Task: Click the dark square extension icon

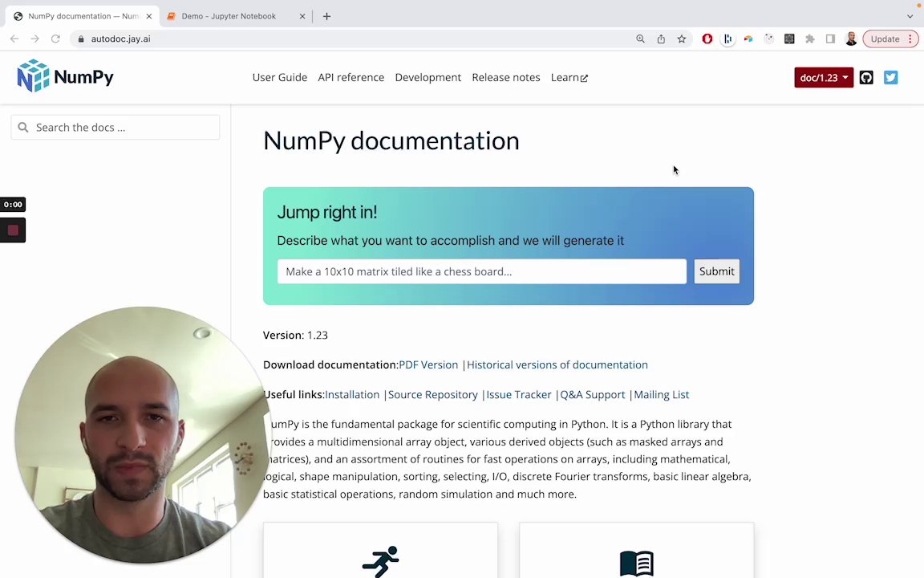Action: point(789,39)
